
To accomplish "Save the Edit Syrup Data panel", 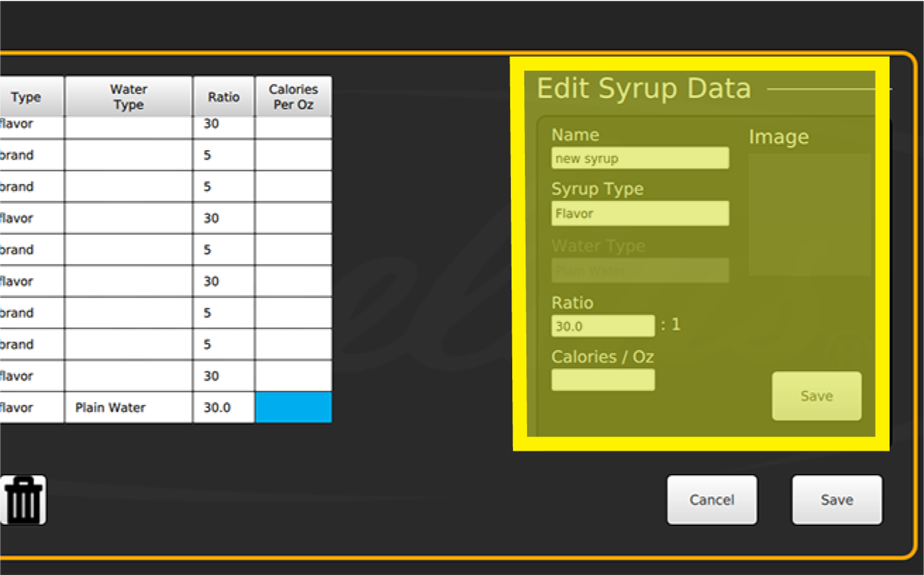I will (817, 396).
